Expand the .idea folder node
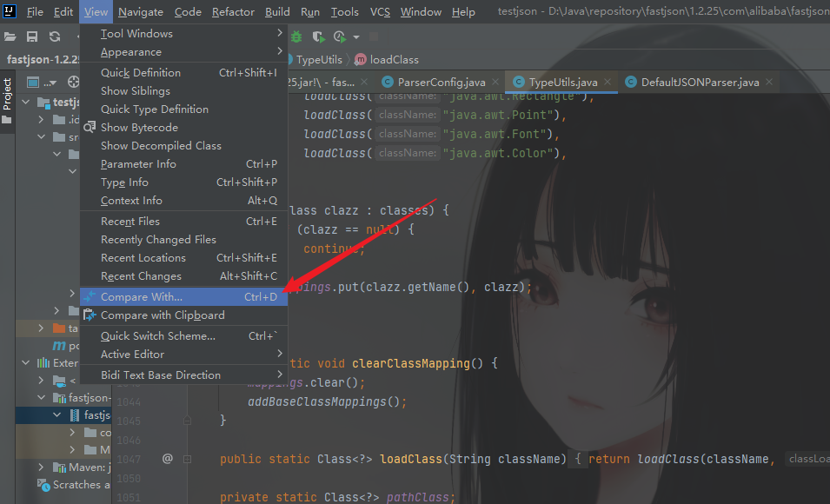Viewport: 830px width, 504px height. tap(42, 120)
